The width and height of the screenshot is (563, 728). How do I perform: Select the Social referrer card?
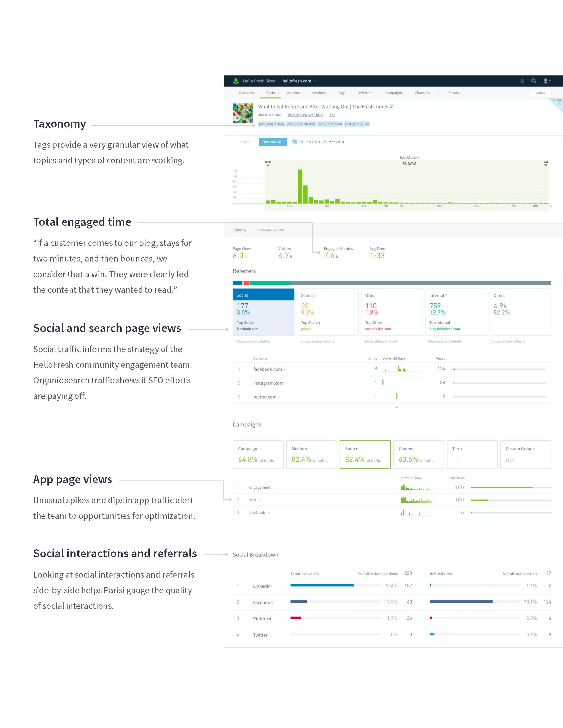click(x=264, y=312)
